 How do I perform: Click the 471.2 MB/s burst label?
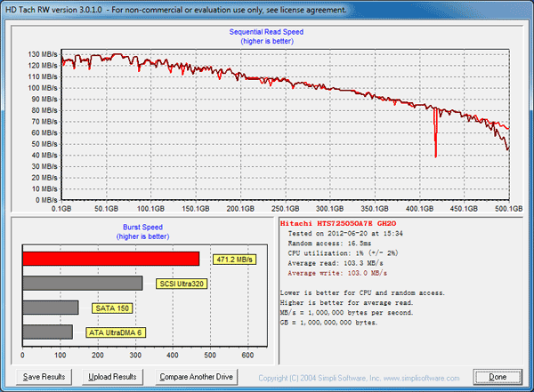point(234,259)
